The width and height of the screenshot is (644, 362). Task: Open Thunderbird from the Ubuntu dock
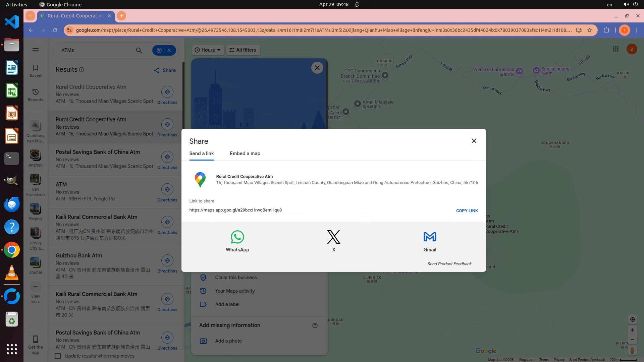[x=12, y=204]
